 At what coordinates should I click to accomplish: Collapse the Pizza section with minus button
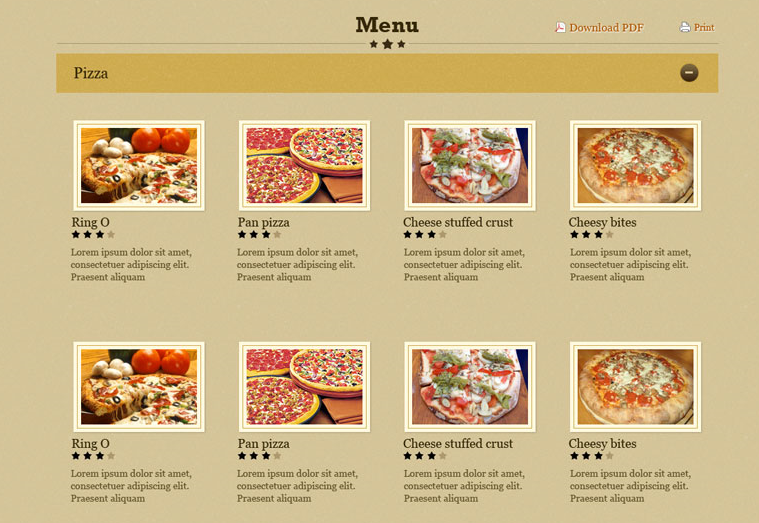[689, 73]
